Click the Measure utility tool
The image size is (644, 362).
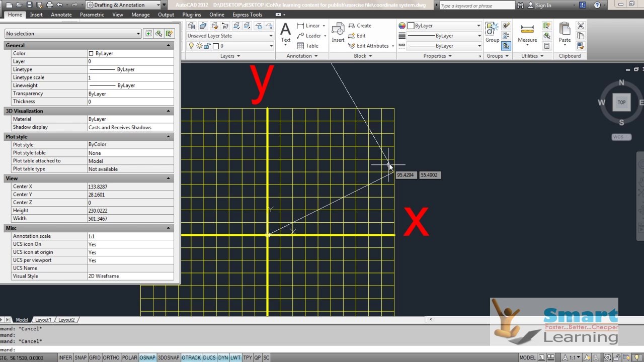[527, 33]
